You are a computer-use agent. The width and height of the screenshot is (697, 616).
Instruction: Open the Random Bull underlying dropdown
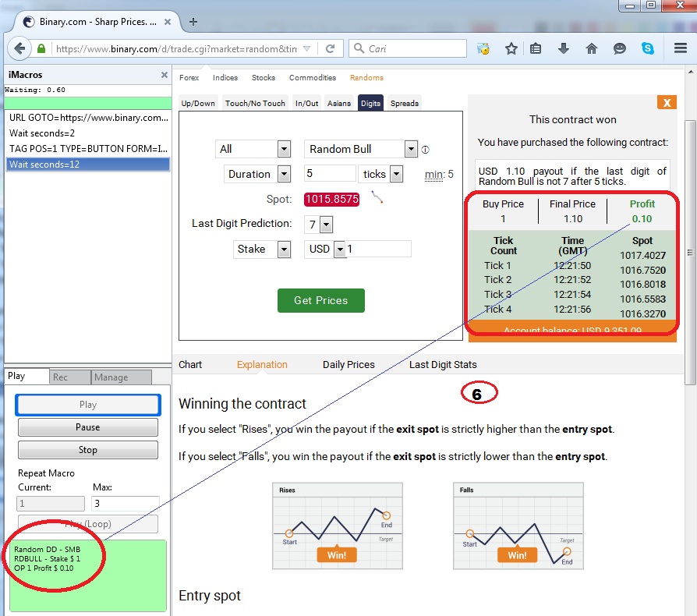[x=361, y=149]
